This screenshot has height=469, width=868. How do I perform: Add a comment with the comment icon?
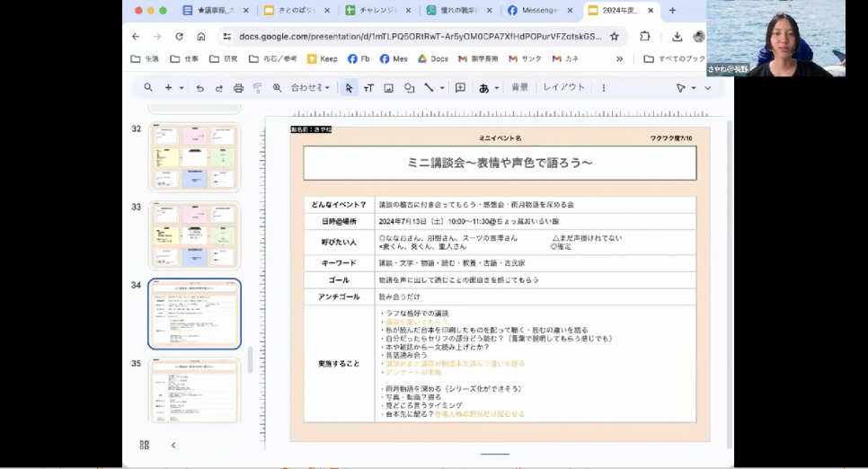pyautogui.click(x=460, y=88)
